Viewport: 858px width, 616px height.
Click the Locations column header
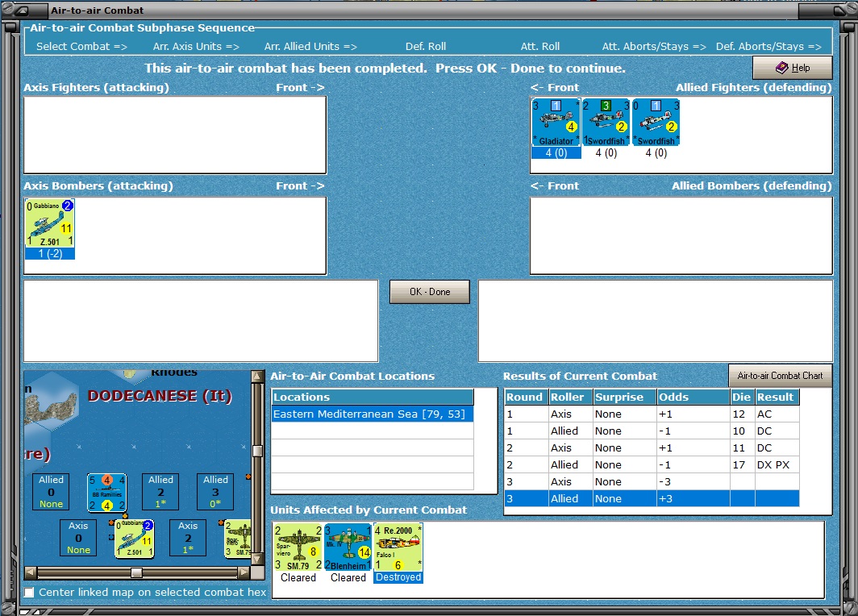(372, 397)
